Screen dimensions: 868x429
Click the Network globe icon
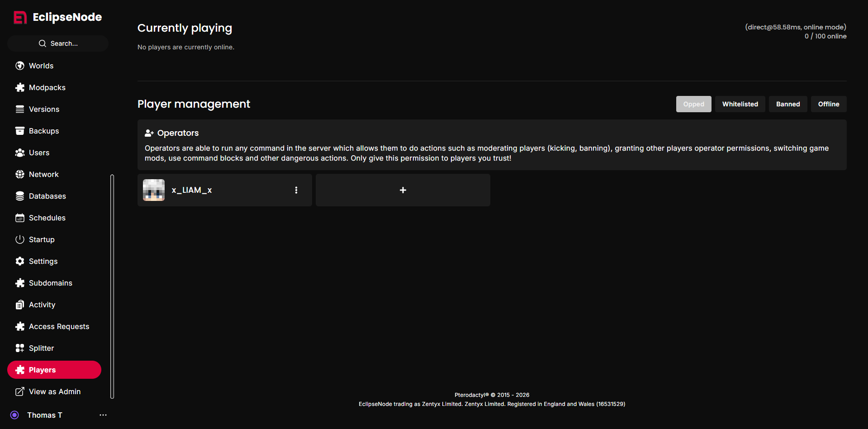tap(20, 174)
